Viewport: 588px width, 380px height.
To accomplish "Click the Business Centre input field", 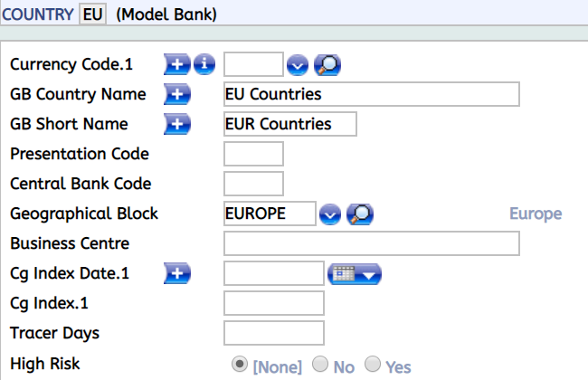I will (371, 243).
